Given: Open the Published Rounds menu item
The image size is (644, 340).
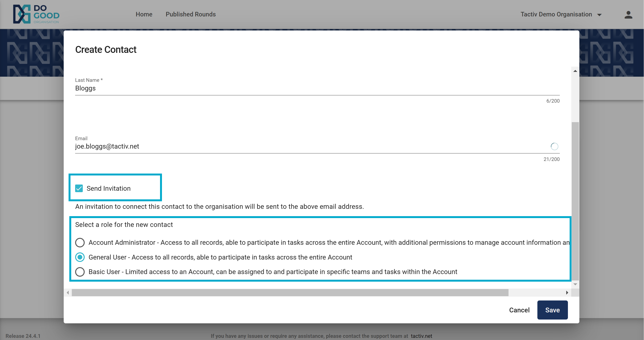Looking at the screenshot, I should (191, 15).
